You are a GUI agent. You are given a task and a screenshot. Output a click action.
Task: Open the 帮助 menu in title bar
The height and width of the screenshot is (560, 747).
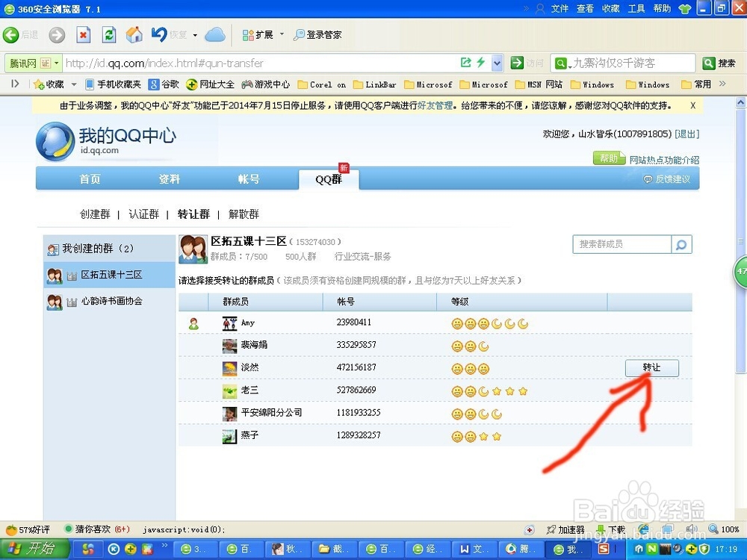click(662, 8)
